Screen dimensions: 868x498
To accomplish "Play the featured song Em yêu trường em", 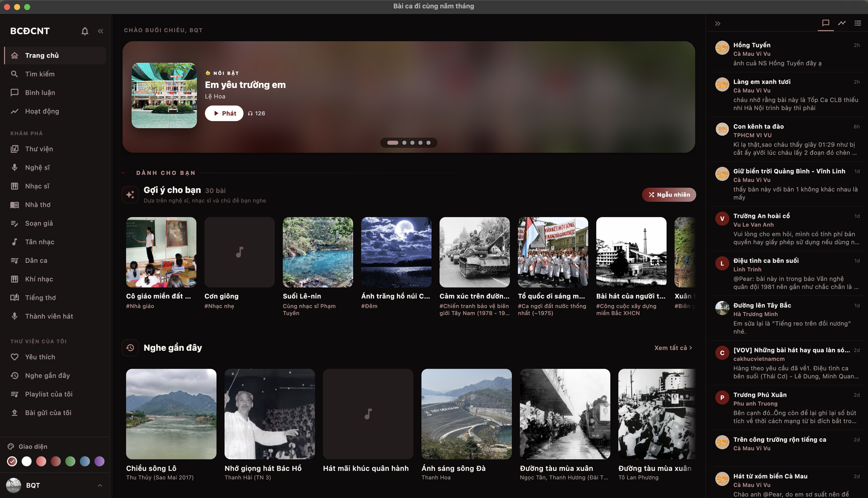I will (224, 113).
